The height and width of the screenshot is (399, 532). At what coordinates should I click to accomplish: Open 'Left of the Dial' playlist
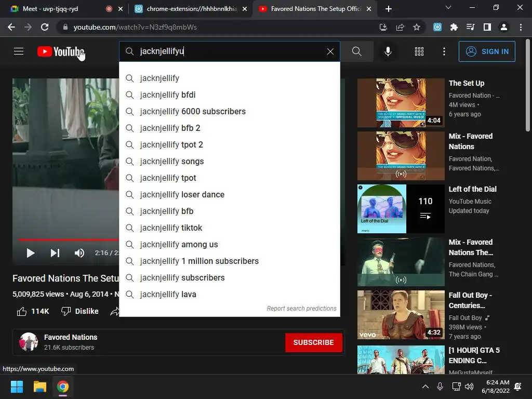401,209
